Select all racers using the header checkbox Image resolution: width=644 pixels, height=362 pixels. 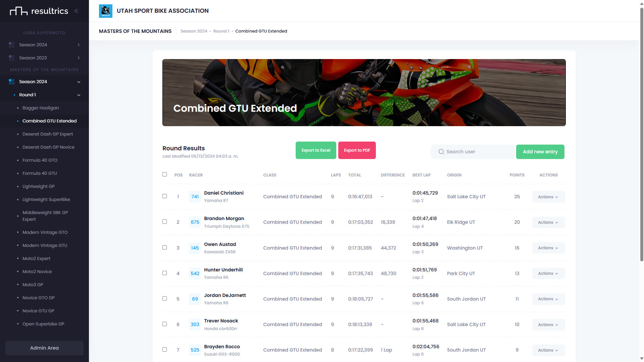coord(164,174)
